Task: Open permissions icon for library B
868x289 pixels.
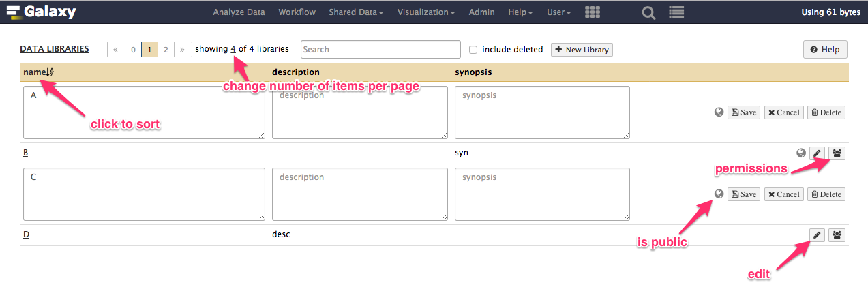Action: (x=837, y=153)
